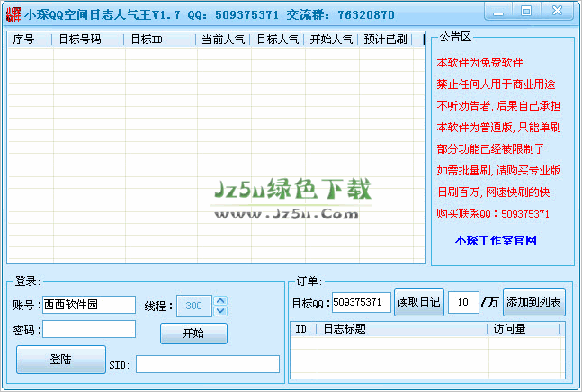The image size is (582, 392).
Task: Minimize the window
Action: click(498, 12)
